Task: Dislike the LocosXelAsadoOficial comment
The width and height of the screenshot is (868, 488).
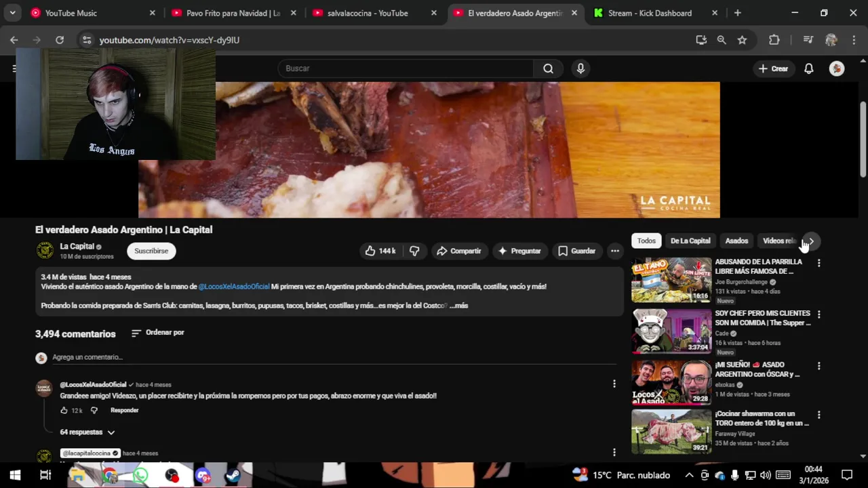Action: (x=94, y=410)
